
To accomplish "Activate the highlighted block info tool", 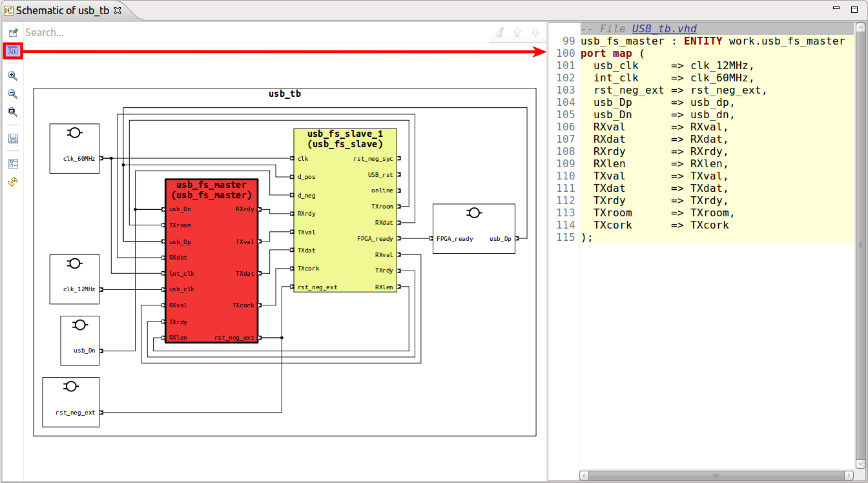I will [x=12, y=50].
